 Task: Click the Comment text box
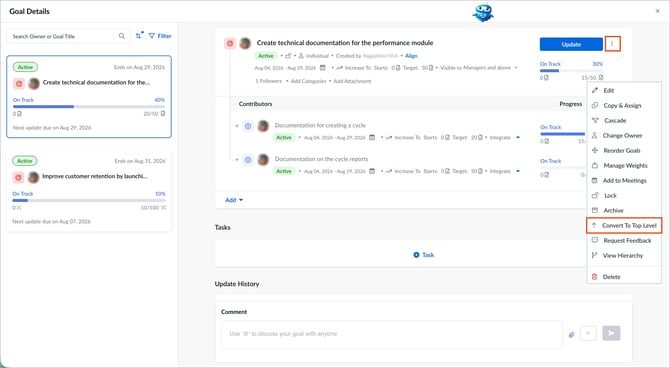[391, 334]
